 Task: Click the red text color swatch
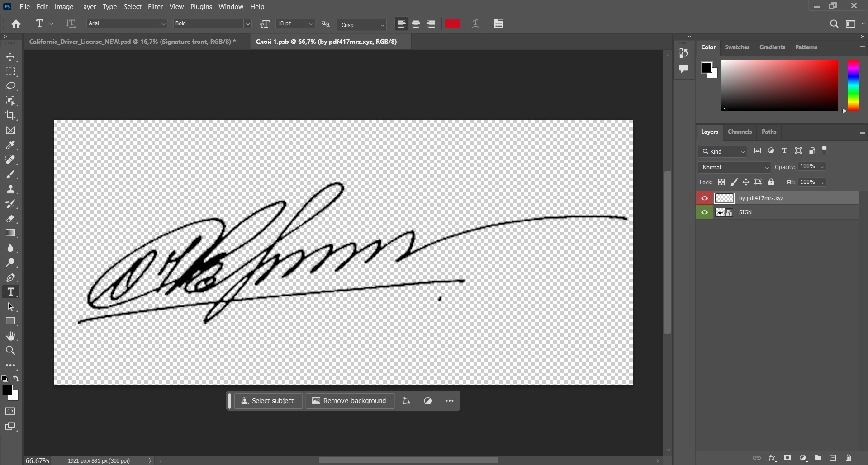(x=452, y=23)
